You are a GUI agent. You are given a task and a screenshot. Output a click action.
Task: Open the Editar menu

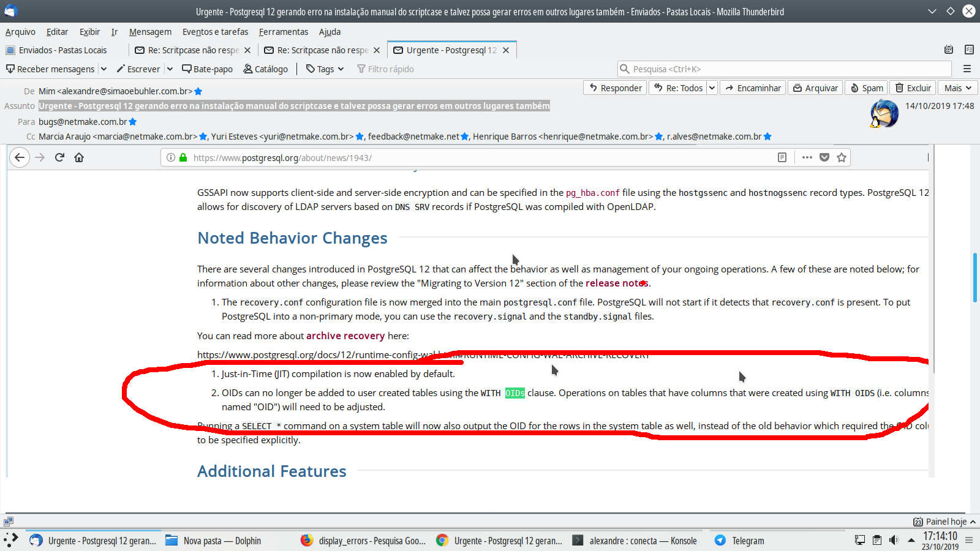point(57,32)
